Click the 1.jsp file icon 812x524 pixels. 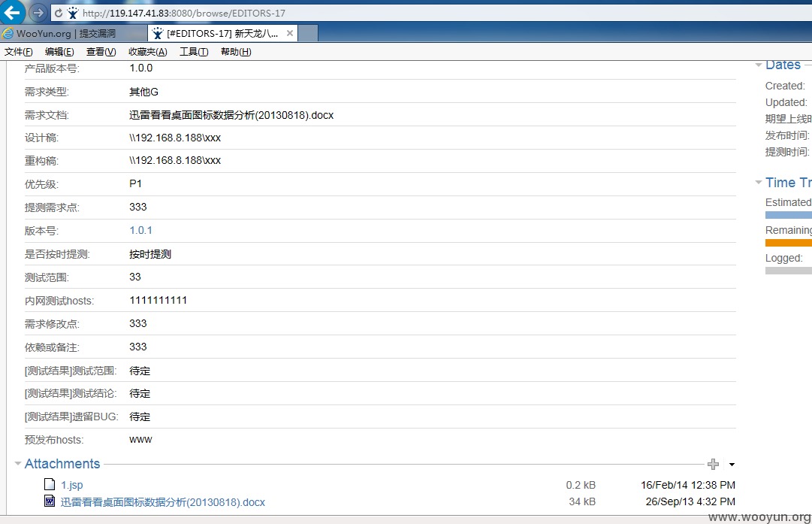50,484
